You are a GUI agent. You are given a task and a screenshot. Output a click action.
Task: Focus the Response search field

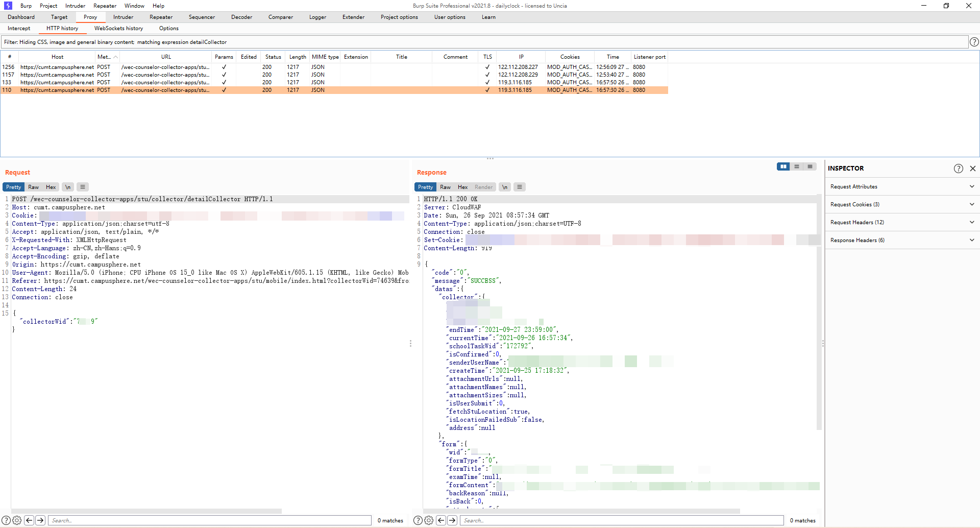tap(622, 520)
